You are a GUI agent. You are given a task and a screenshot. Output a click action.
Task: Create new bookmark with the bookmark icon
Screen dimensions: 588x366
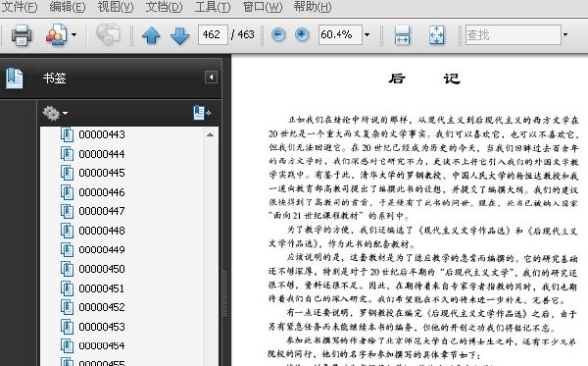click(x=202, y=113)
